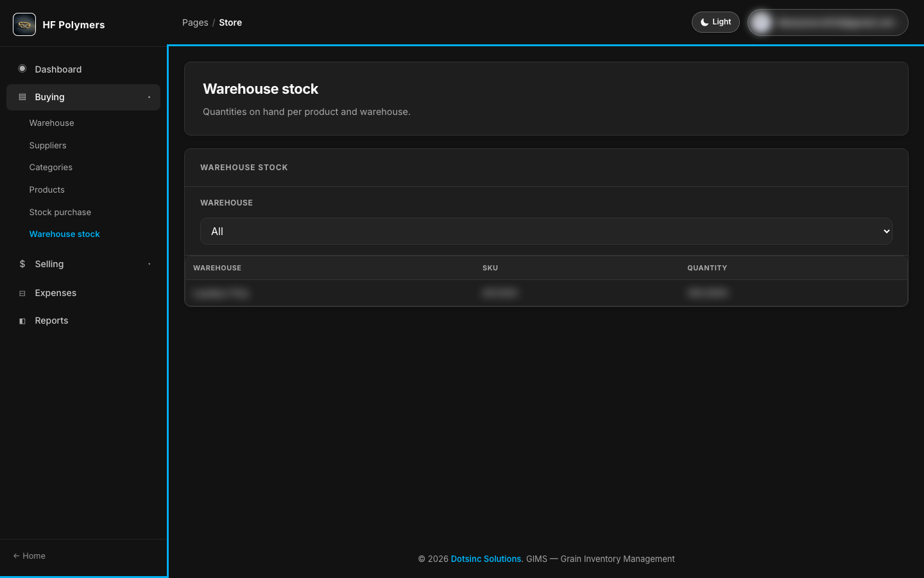This screenshot has width=924, height=578.
Task: Click the Dashboard circle icon
Action: tap(22, 69)
